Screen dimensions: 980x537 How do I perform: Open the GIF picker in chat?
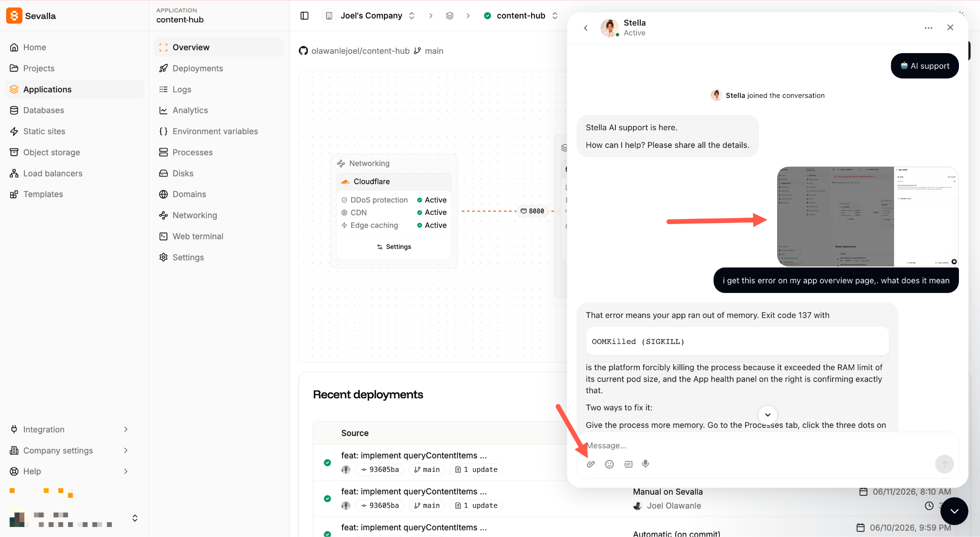[x=628, y=464]
